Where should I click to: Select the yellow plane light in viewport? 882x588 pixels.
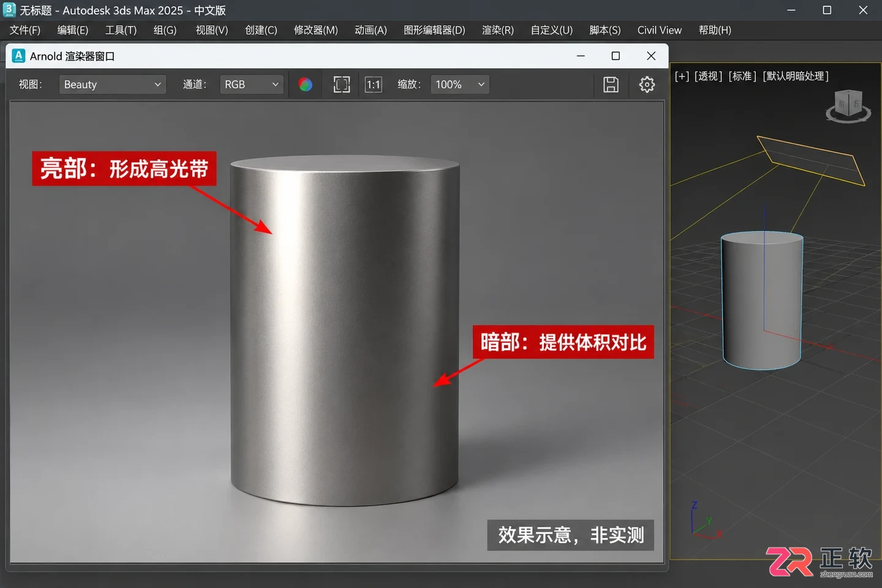coord(810,160)
